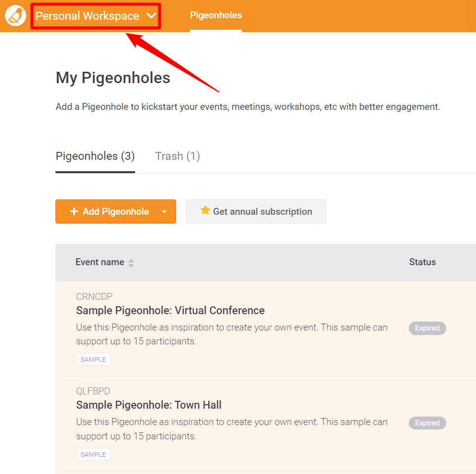
Task: Click the Status column header
Action: pyautogui.click(x=422, y=262)
